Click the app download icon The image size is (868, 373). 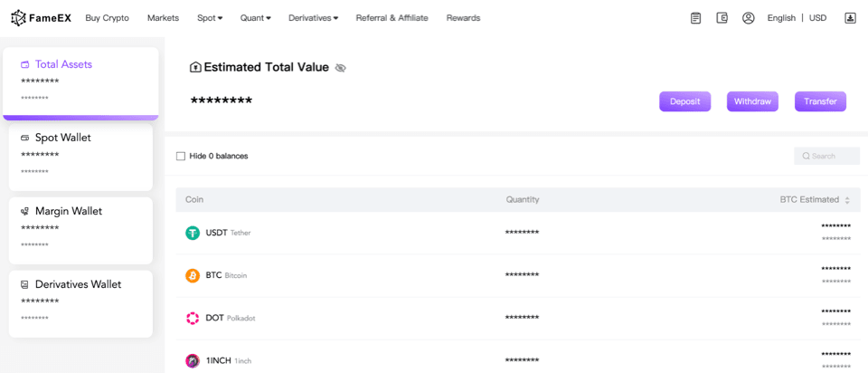[850, 18]
